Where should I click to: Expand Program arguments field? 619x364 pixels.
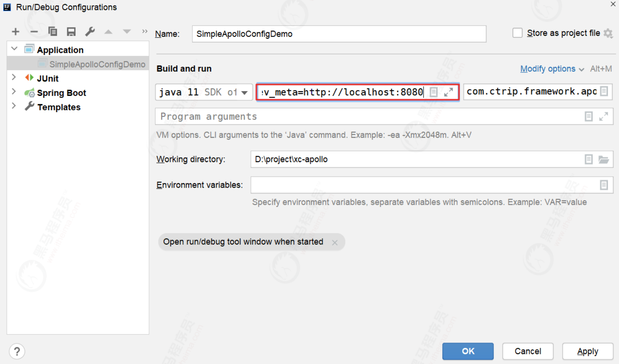[x=603, y=116]
